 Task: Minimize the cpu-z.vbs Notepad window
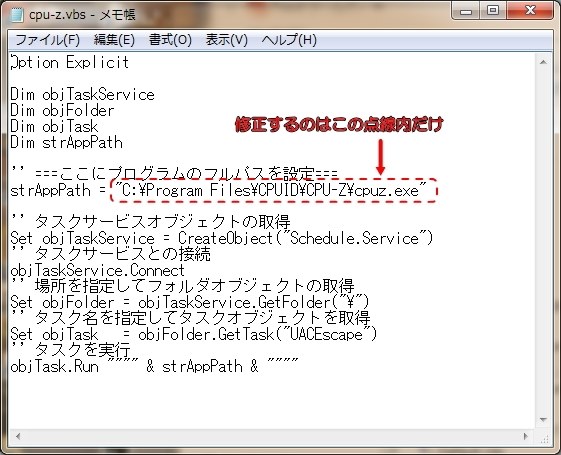[466, 11]
